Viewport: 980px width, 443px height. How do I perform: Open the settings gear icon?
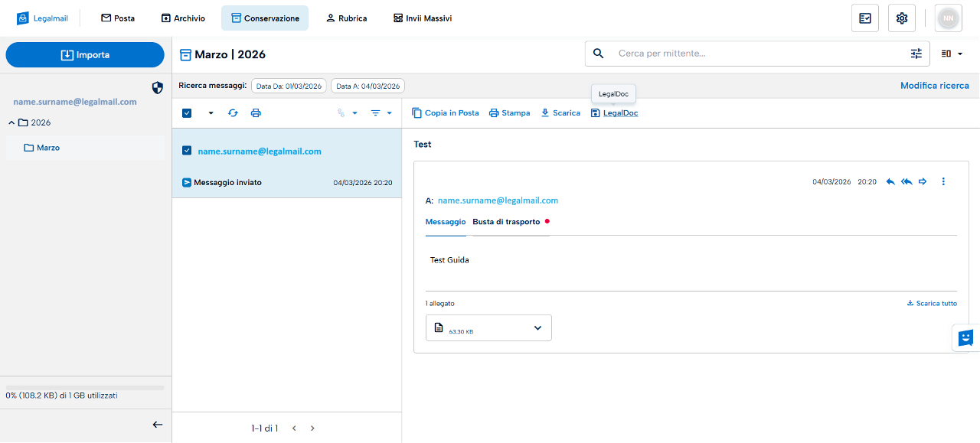(x=901, y=18)
